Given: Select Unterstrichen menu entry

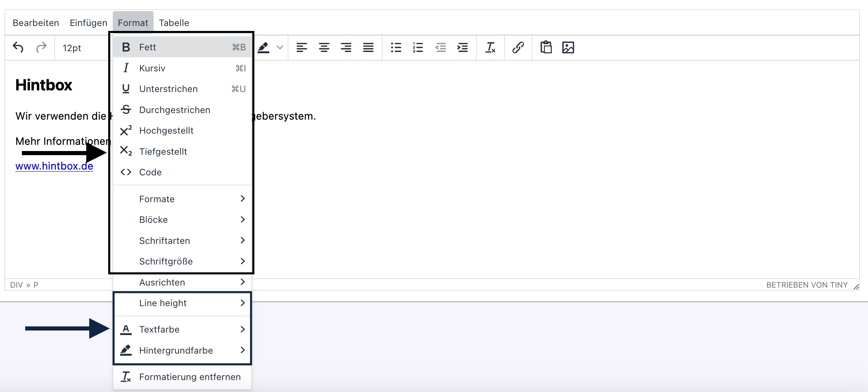Looking at the screenshot, I should [x=182, y=89].
